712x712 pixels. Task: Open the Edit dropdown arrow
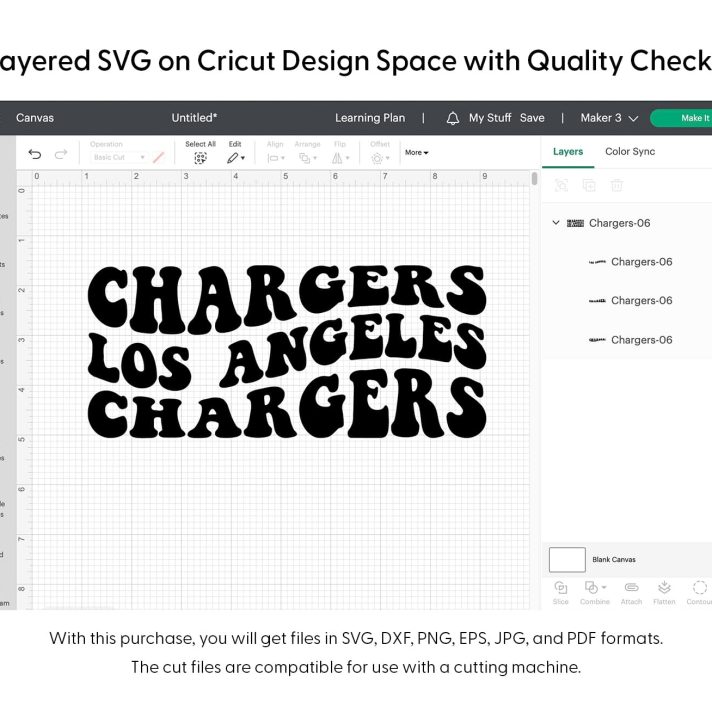click(x=243, y=158)
